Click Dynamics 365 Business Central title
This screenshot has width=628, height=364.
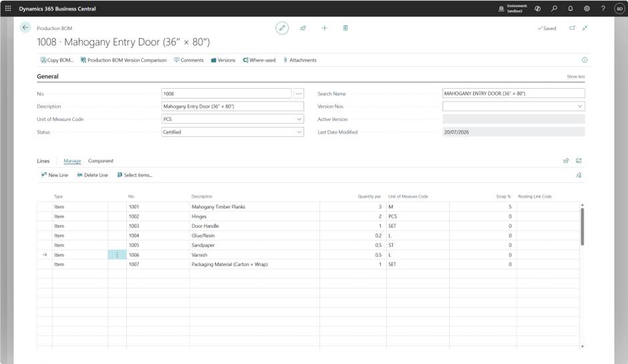57,9
